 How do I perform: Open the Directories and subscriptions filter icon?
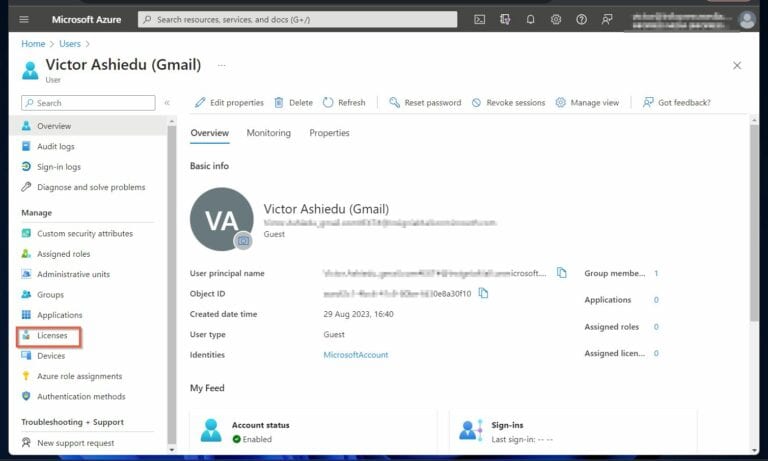point(505,20)
